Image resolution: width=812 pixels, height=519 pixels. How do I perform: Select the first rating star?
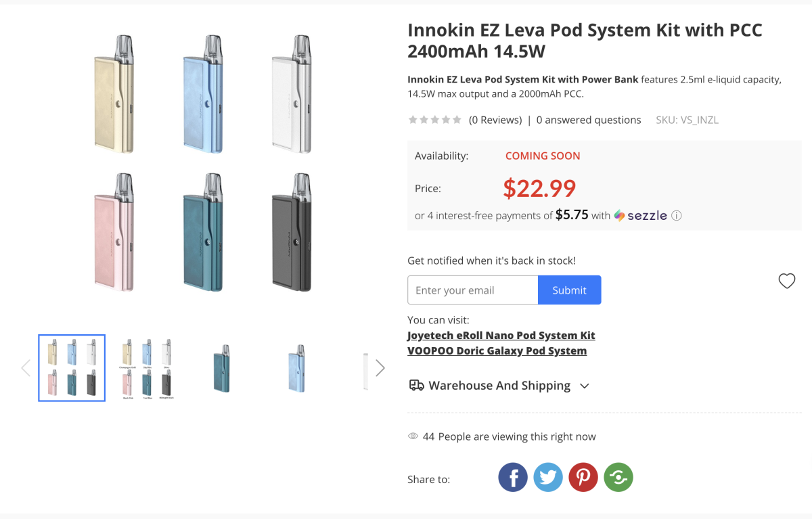pos(412,119)
